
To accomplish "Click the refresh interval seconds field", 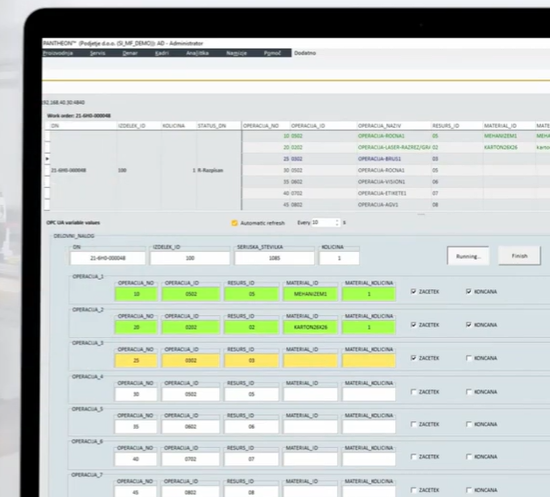I will pos(323,223).
